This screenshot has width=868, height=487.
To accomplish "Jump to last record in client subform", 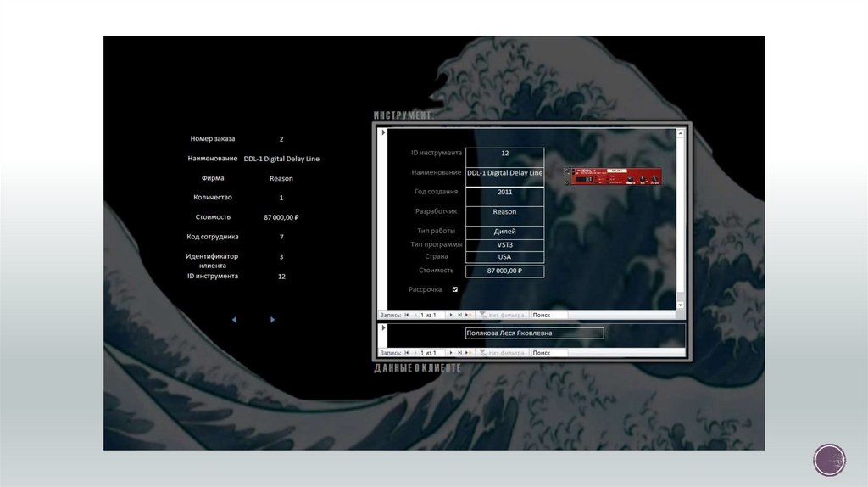I will pyautogui.click(x=459, y=353).
